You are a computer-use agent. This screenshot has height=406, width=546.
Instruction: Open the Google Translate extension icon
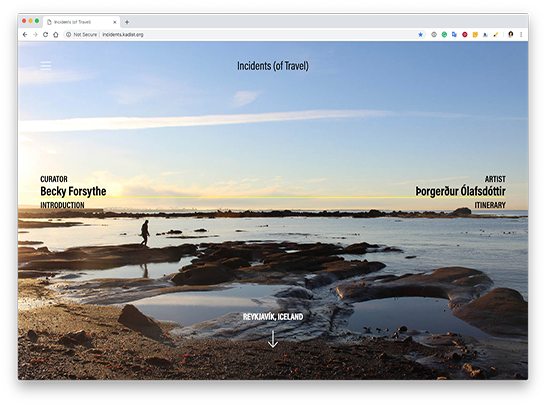pos(454,34)
